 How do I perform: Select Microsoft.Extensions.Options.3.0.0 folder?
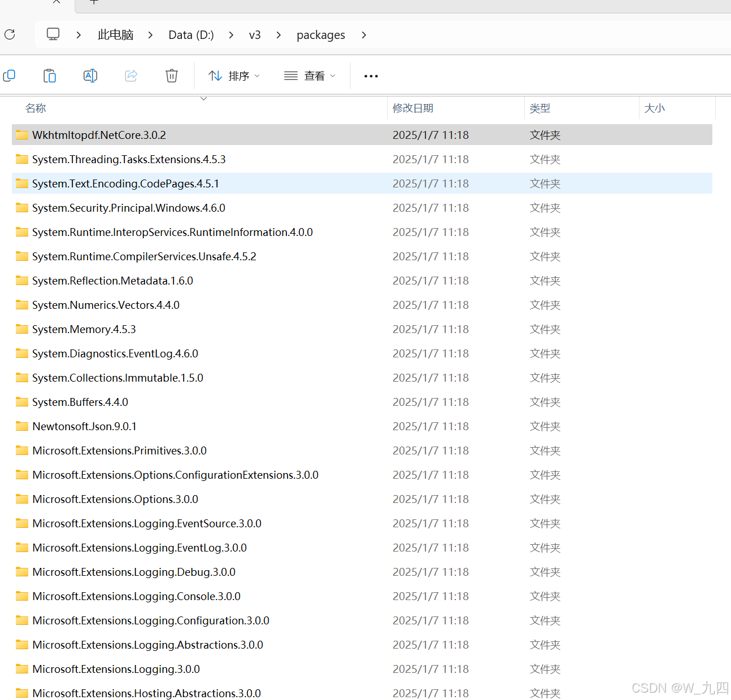[x=362, y=499]
